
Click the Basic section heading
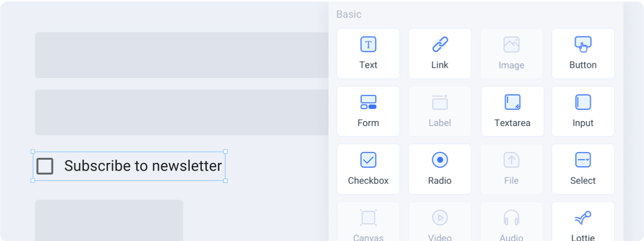(x=349, y=14)
